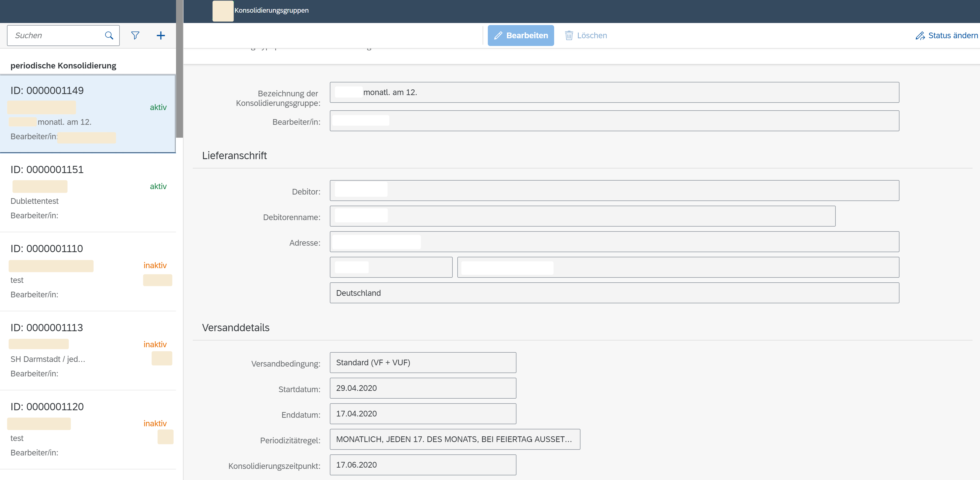Click the Periodizitätregel field
This screenshot has width=980, height=480.
[x=455, y=439]
